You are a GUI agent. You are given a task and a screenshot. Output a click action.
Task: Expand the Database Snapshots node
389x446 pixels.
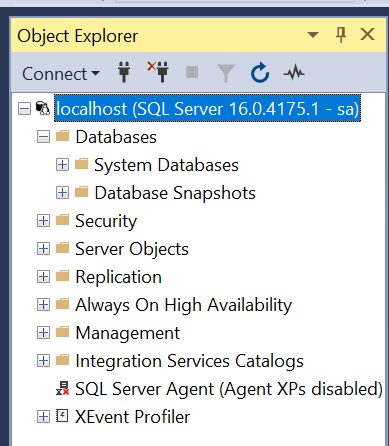[62, 193]
